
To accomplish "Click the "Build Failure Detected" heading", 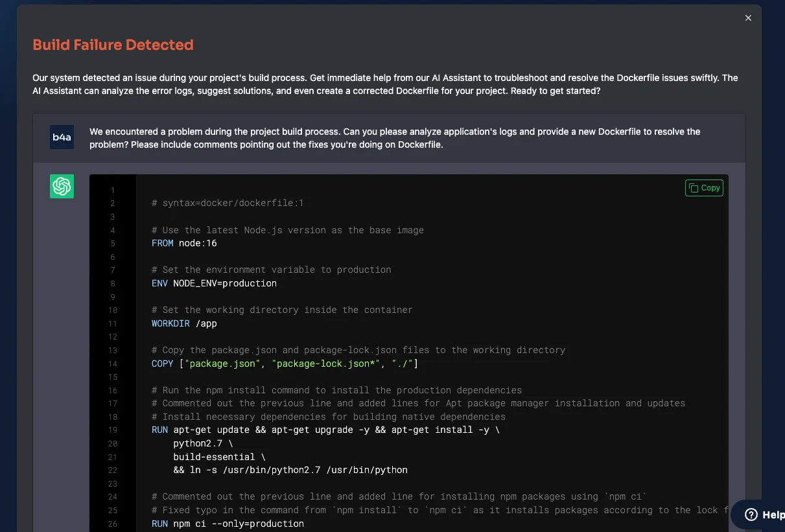I will 113,45.
